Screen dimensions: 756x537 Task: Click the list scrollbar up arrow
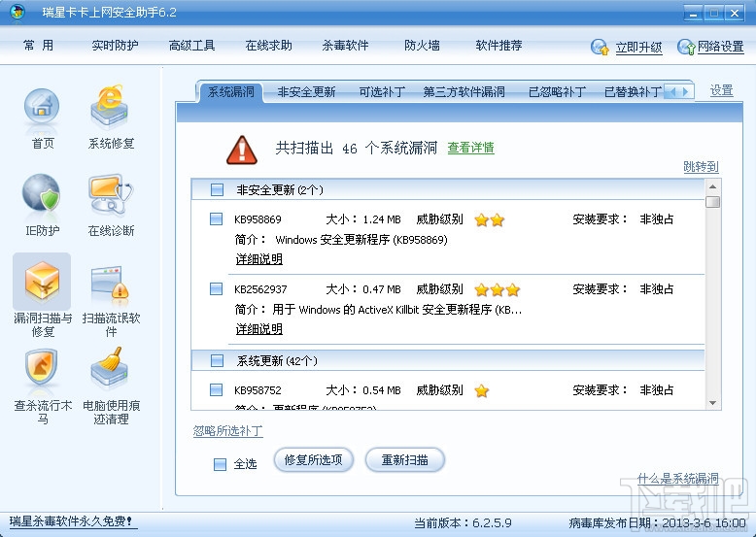pos(712,186)
